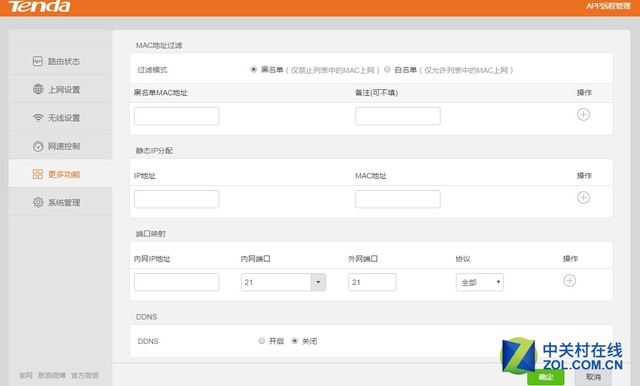Image resolution: width=640 pixels, height=386 pixels.
Task: Focus the 备注(可不填) input field
Action: [x=398, y=116]
